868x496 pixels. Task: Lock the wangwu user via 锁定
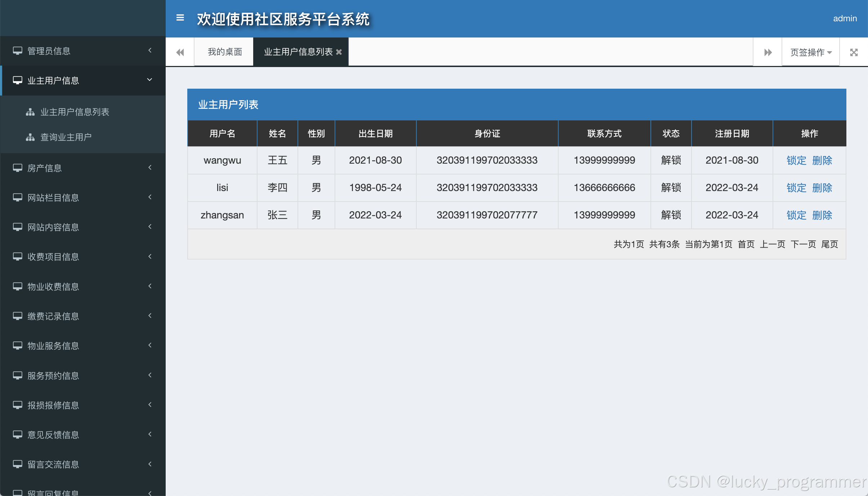tap(796, 160)
